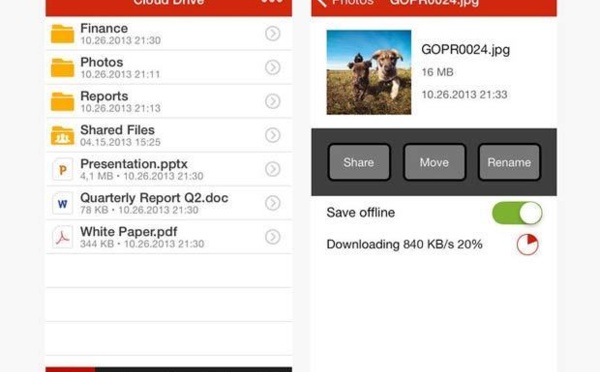Select the Quarterly Report Q2.doc file name
This screenshot has width=600, height=372.
[154, 198]
